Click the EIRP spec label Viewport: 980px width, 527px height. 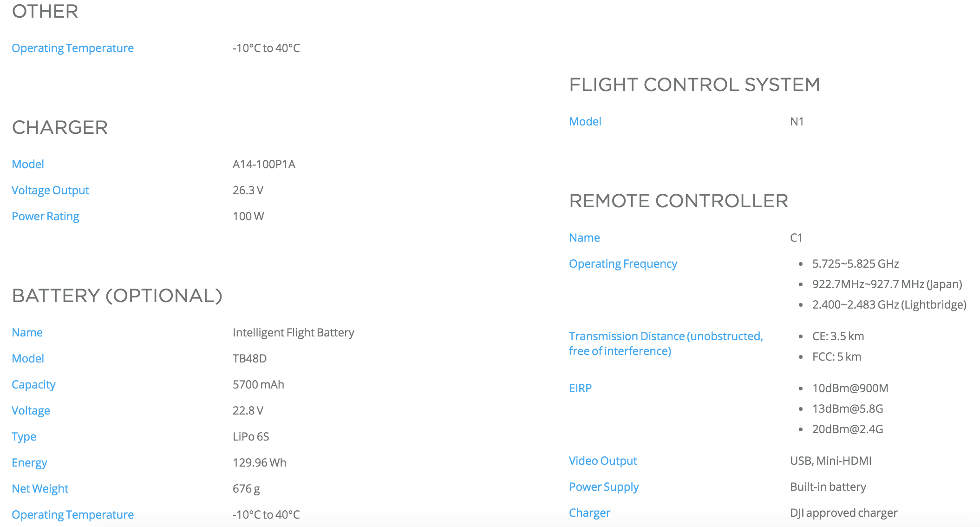tap(580, 388)
